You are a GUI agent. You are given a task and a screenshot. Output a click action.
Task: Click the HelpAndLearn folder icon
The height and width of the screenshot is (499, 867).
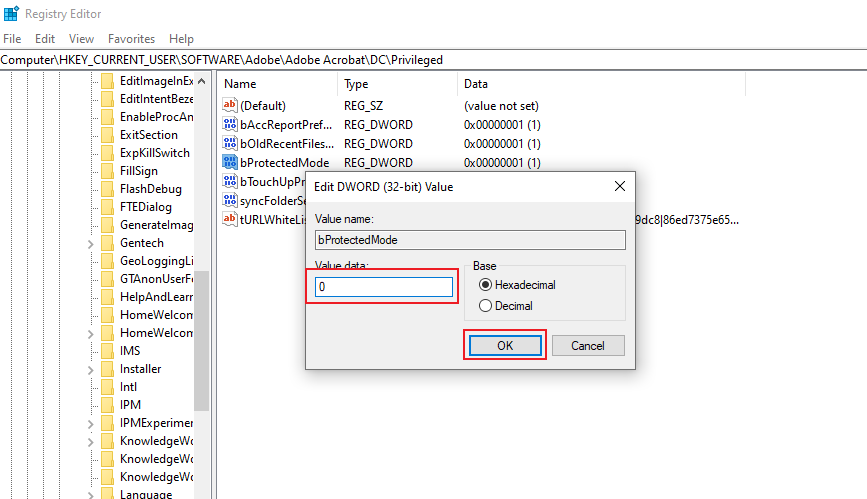click(x=107, y=297)
